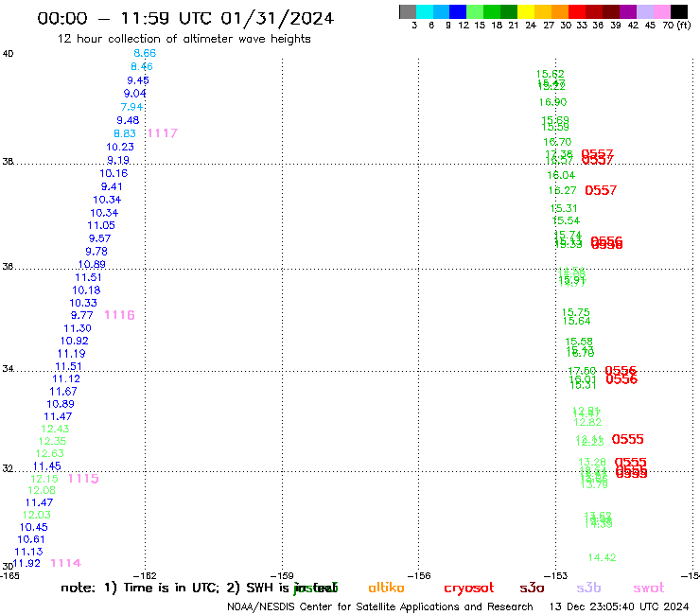Click wave height value 9.41

[112, 186]
